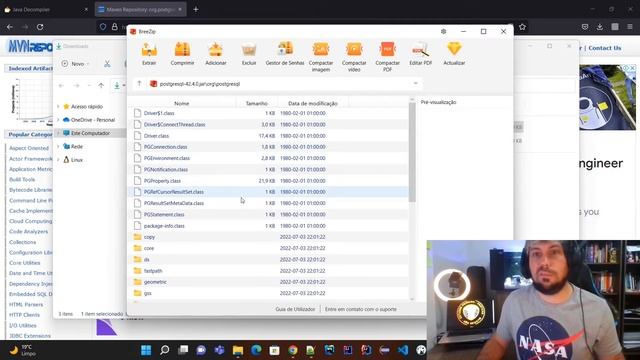
Task: Expand the Linux tree node
Action: pyautogui.click(x=58, y=160)
